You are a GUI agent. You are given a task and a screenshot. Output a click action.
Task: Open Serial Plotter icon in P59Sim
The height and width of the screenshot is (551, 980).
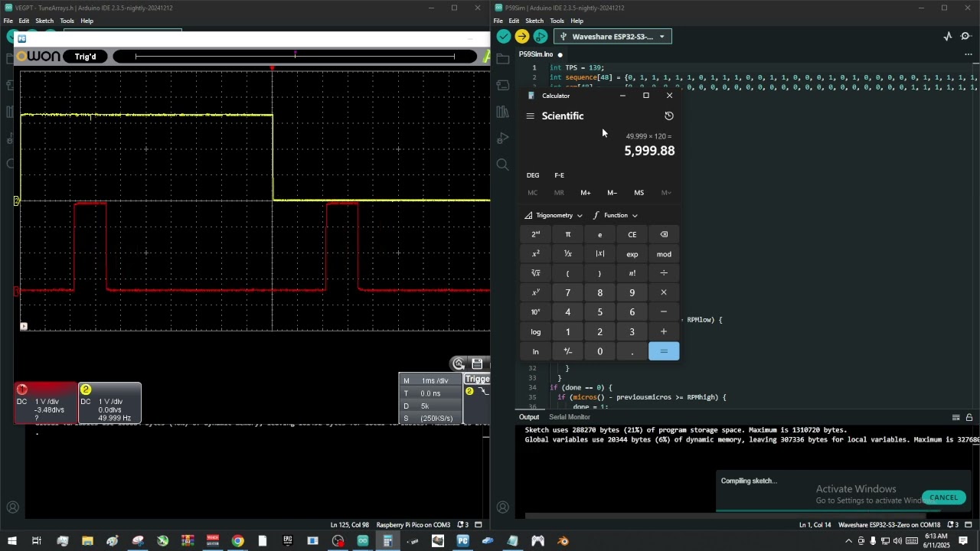point(948,36)
